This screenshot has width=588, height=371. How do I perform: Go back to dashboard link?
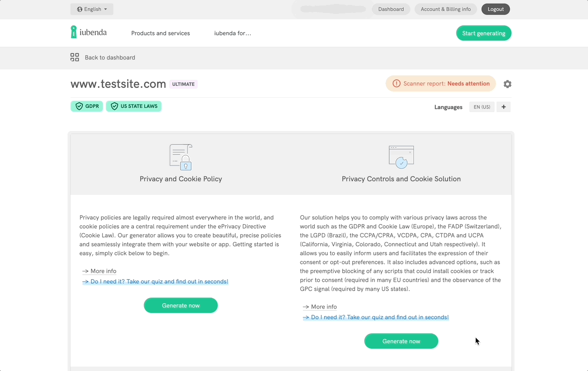[110, 58]
